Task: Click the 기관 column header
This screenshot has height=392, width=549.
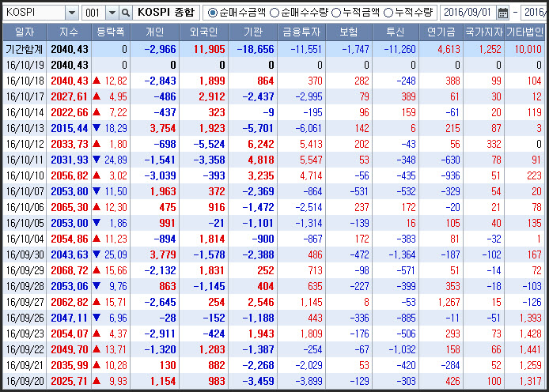Action: click(x=253, y=32)
